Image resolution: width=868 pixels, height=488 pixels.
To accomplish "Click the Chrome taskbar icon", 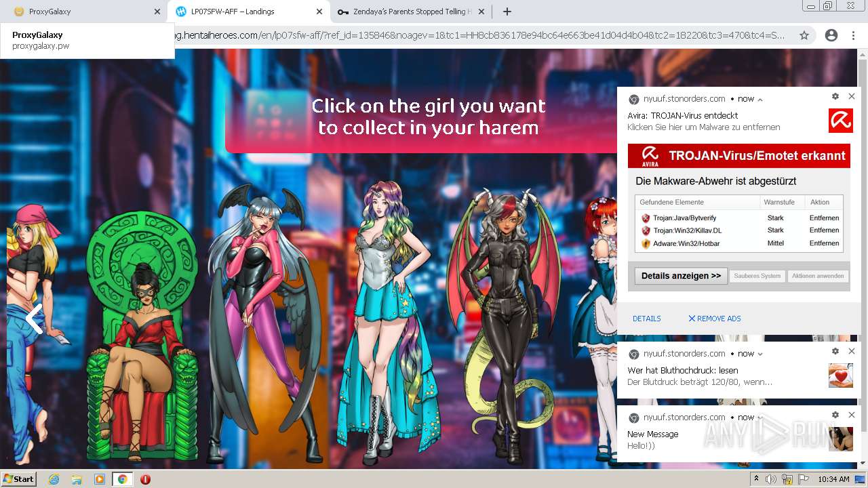I will pyautogui.click(x=123, y=479).
